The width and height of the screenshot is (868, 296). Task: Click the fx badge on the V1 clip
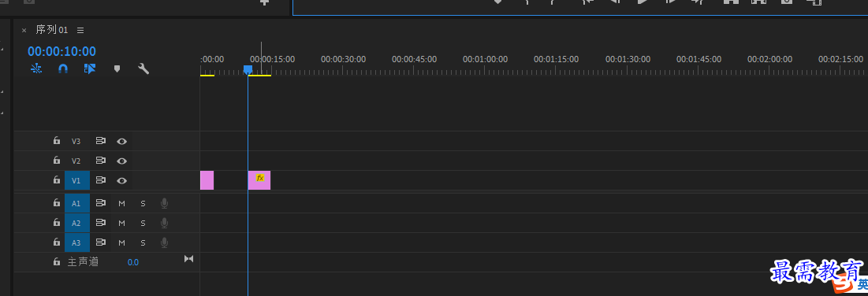pyautogui.click(x=260, y=178)
